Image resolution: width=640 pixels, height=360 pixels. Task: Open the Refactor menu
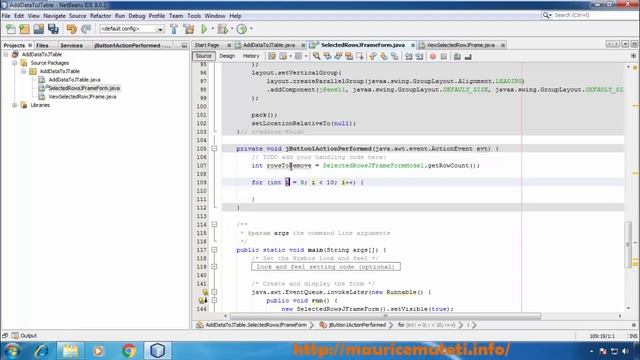pos(100,16)
